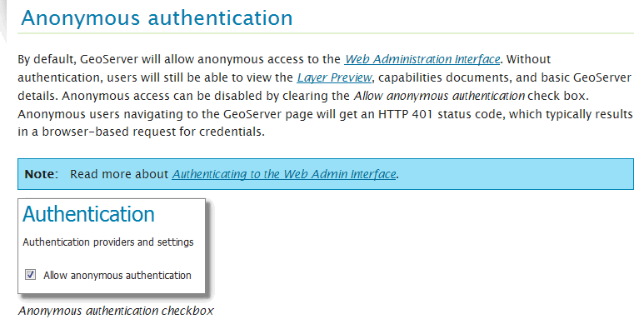
Task: Follow the Layer Preview link
Action: pyautogui.click(x=334, y=77)
